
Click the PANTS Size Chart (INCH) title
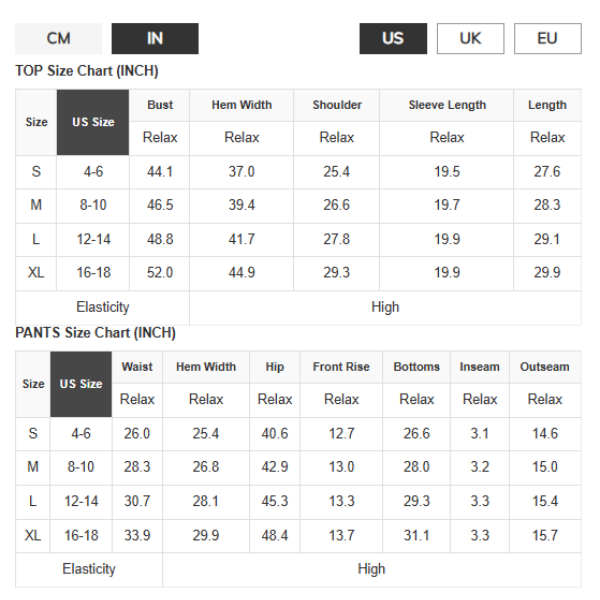(95, 333)
